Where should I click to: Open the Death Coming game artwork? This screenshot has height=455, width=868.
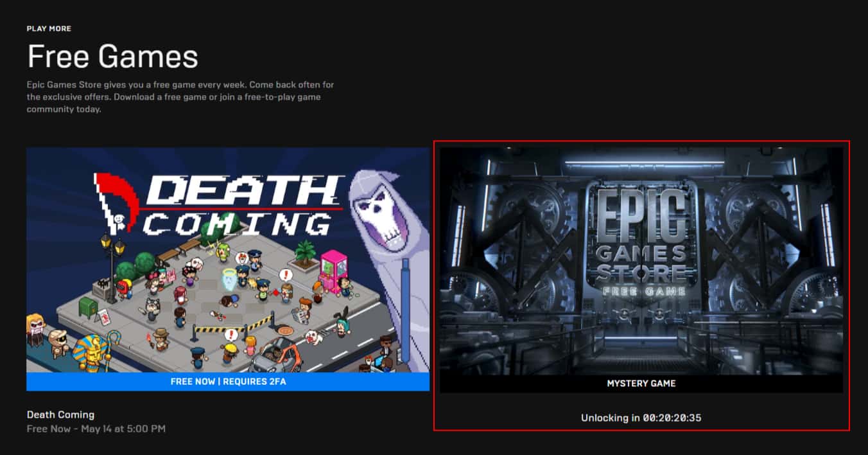[228, 260]
